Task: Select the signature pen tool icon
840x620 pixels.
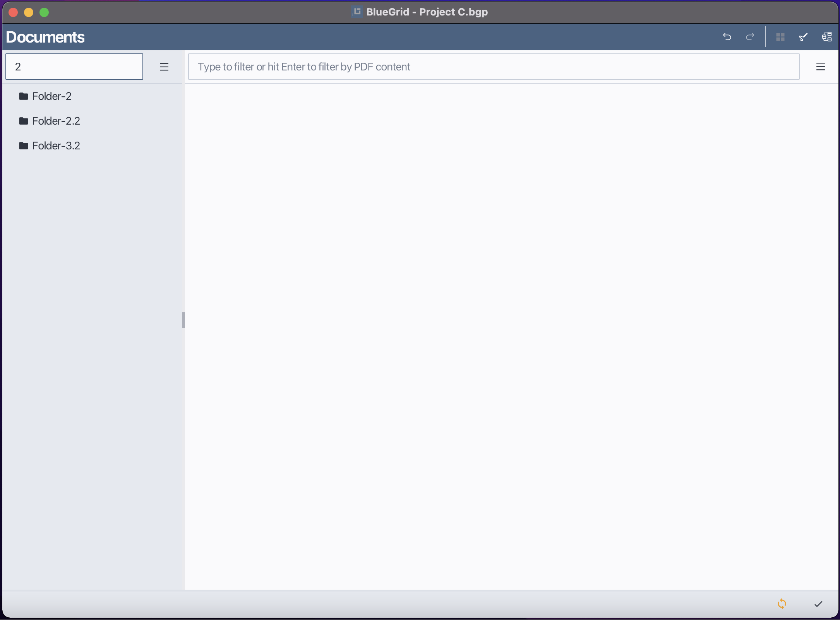Action: click(803, 37)
